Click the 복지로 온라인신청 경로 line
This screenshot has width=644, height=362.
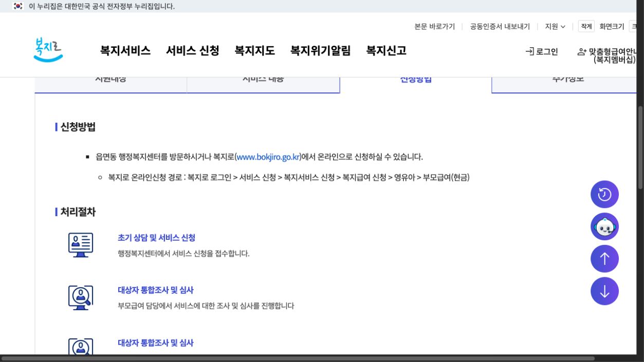point(289,178)
